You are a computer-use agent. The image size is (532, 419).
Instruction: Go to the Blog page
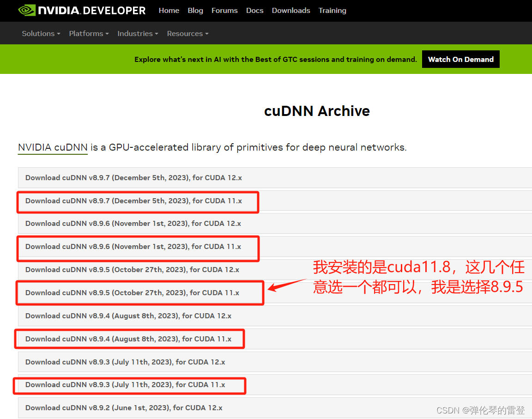coord(195,11)
